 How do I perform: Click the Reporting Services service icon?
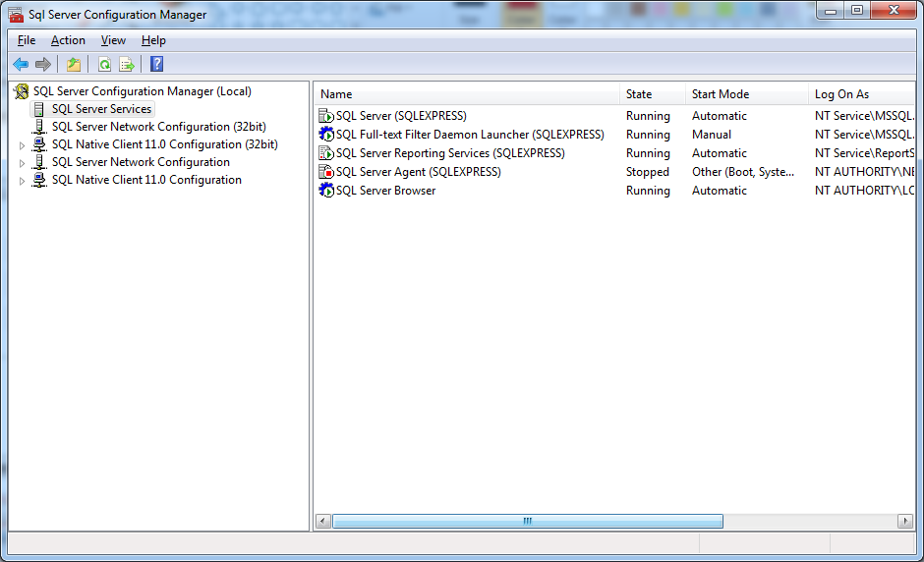[326, 153]
